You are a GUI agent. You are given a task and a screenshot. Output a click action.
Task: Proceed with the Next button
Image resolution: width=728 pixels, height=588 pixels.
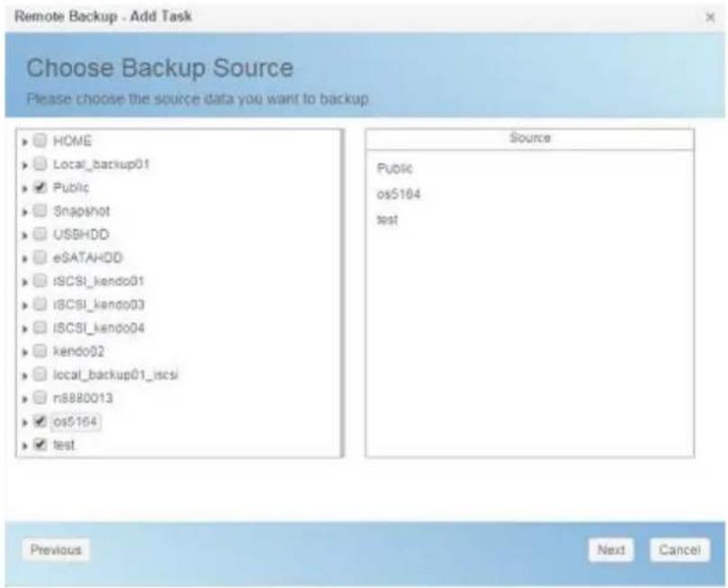point(611,550)
